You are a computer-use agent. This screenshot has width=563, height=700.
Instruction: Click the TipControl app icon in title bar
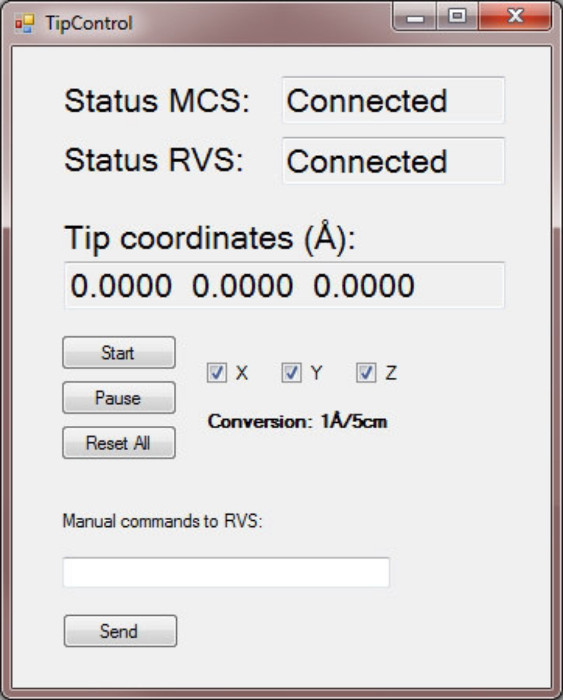pyautogui.click(x=24, y=23)
